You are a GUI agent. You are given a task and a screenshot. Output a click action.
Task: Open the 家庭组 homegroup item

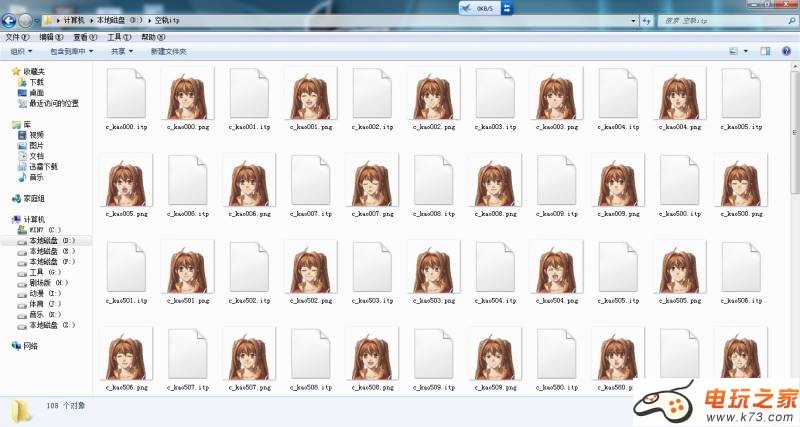tap(34, 198)
